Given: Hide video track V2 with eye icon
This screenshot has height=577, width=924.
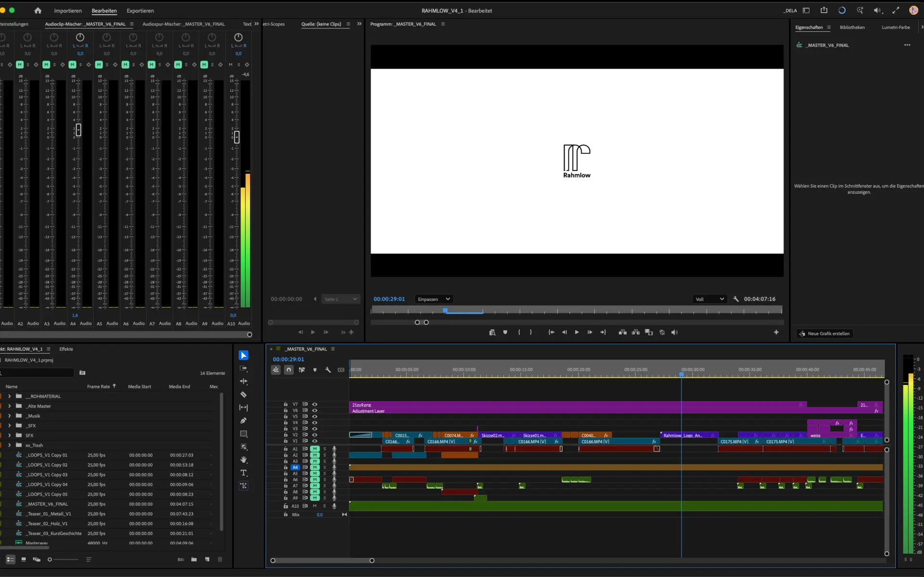Looking at the screenshot, I should pyautogui.click(x=315, y=435).
